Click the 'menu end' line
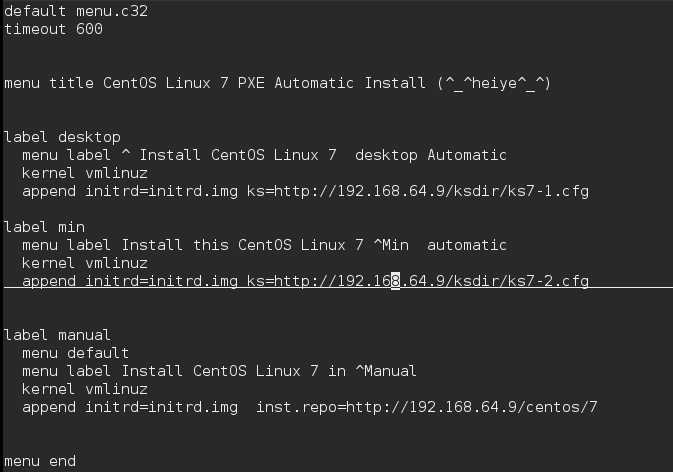 40,461
